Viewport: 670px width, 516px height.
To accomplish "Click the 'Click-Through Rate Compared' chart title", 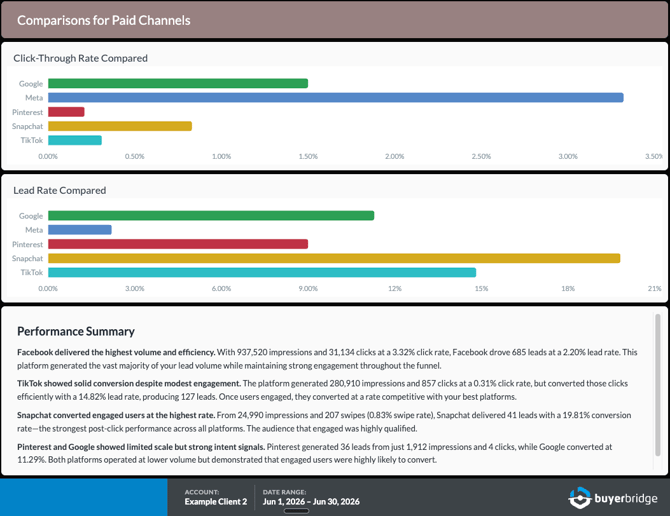I will [80, 58].
